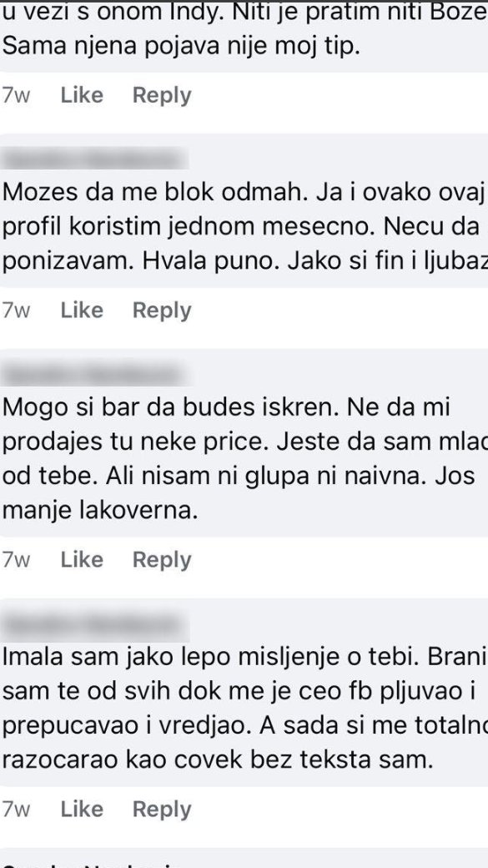Image resolution: width=488 pixels, height=868 pixels.
Task: Like the "Mogo si bar da budes iskren" comment
Action: coord(82,560)
